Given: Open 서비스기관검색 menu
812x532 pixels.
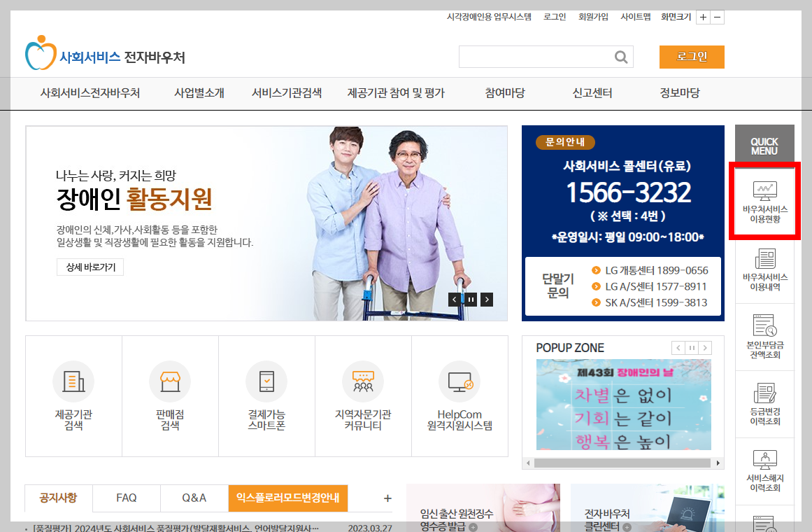Looking at the screenshot, I should [287, 93].
